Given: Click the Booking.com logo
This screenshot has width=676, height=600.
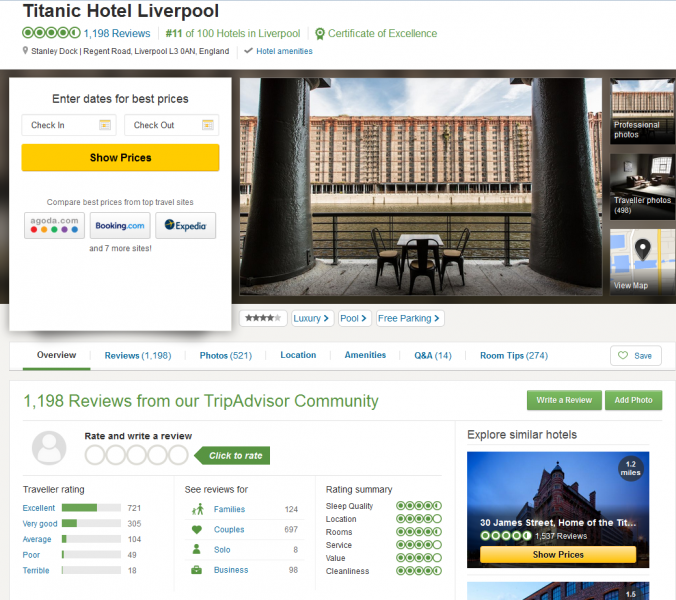Looking at the screenshot, I should pos(120,225).
